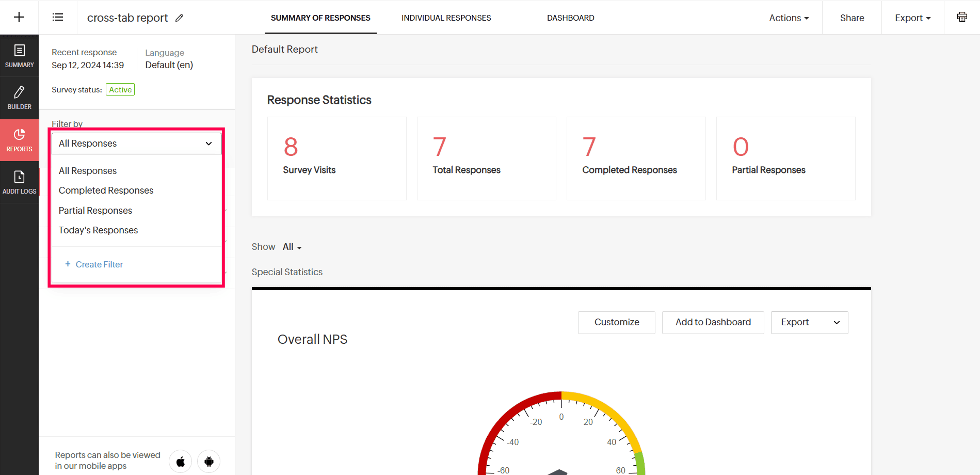Choose Completed Responses filter option

pos(106,191)
